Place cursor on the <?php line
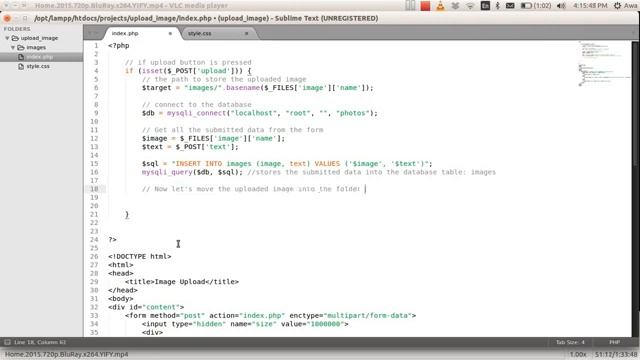 [119, 46]
